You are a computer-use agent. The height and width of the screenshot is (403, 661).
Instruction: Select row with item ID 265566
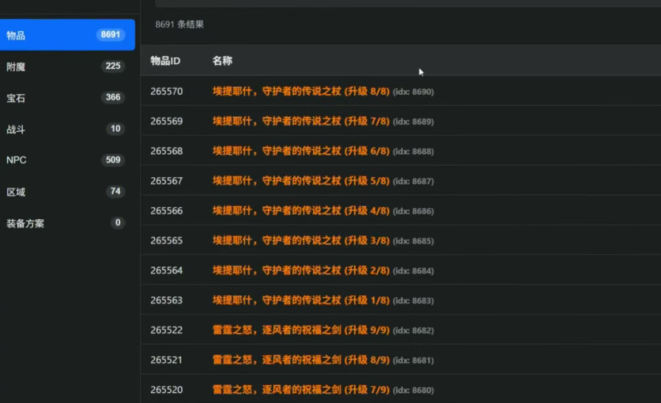click(x=167, y=211)
